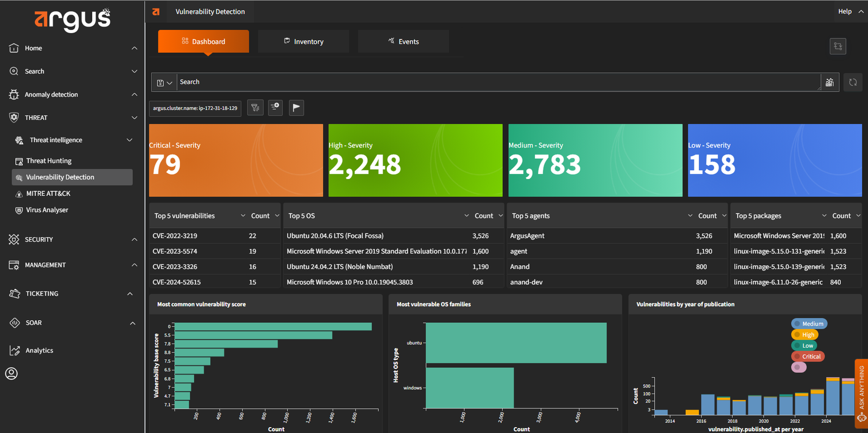
Task: Click the Argus logo icon in top bar
Action: point(156,11)
